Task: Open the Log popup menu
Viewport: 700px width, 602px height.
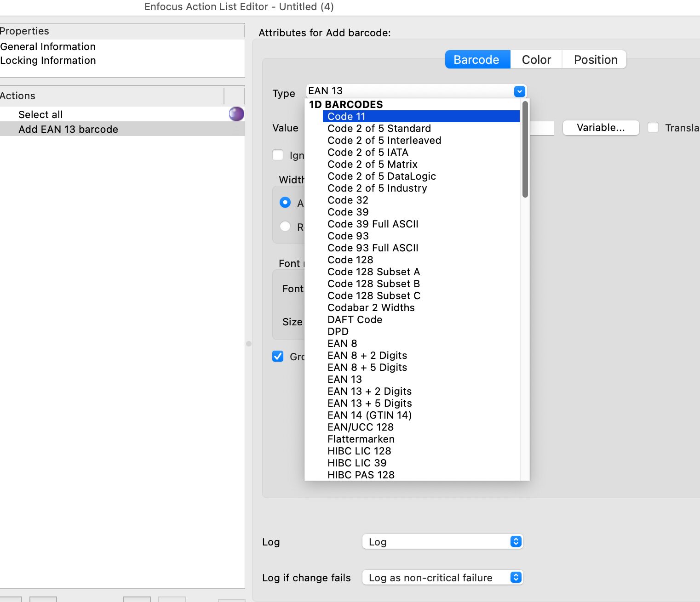Action: click(x=442, y=541)
